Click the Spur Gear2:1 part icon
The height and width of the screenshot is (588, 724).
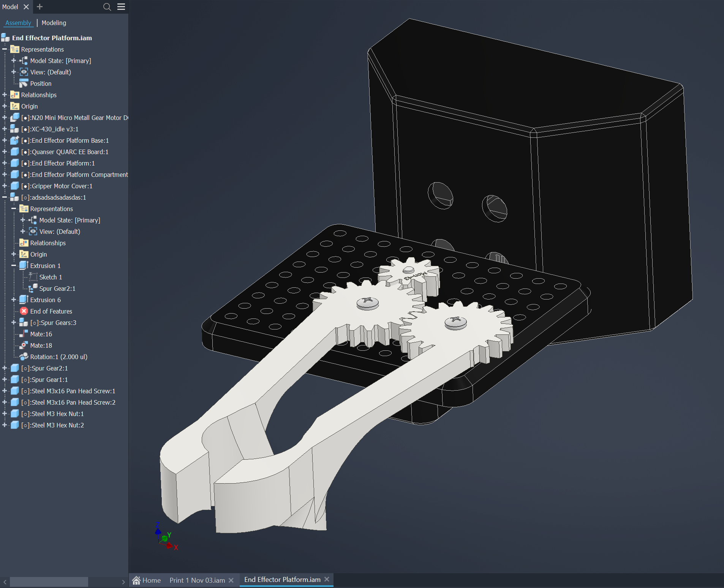[15, 368]
